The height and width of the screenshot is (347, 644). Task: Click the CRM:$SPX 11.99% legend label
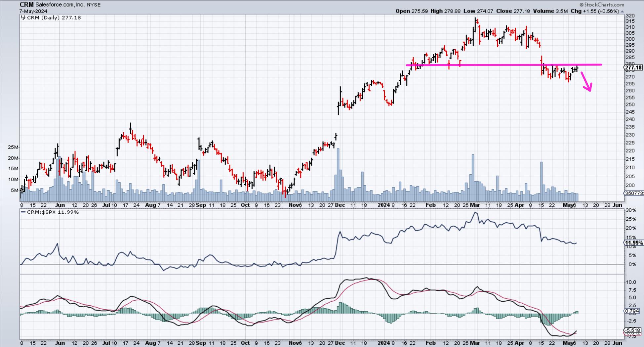[x=53, y=212]
